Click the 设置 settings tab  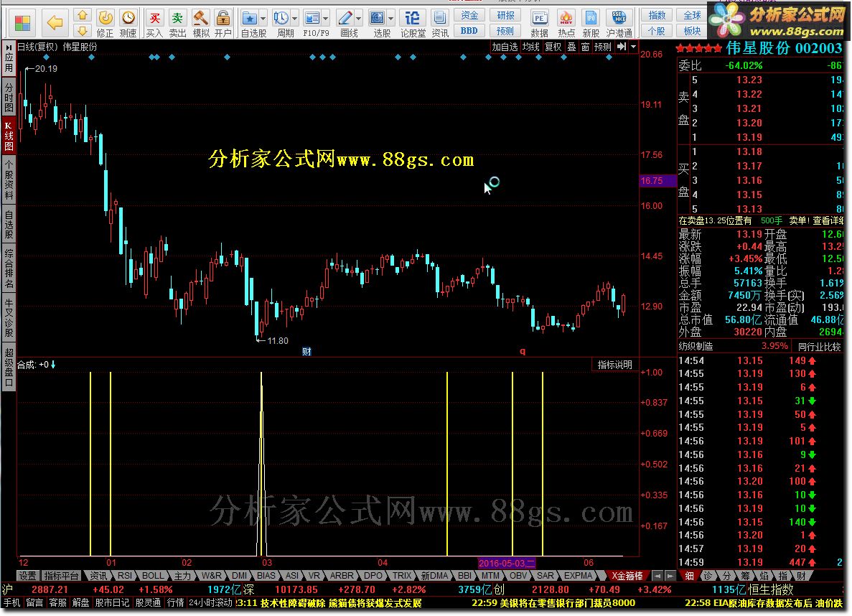(28, 576)
